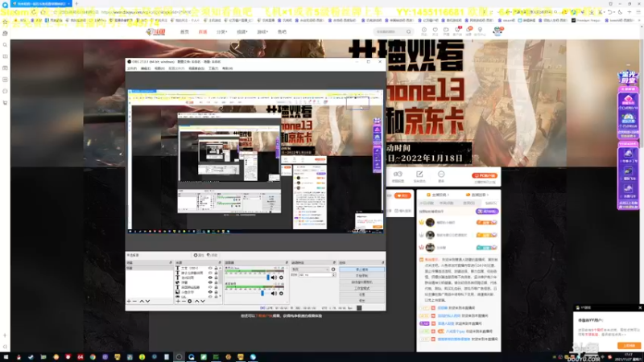
Task: Click the Douyu search input field
Action: tap(389, 31)
